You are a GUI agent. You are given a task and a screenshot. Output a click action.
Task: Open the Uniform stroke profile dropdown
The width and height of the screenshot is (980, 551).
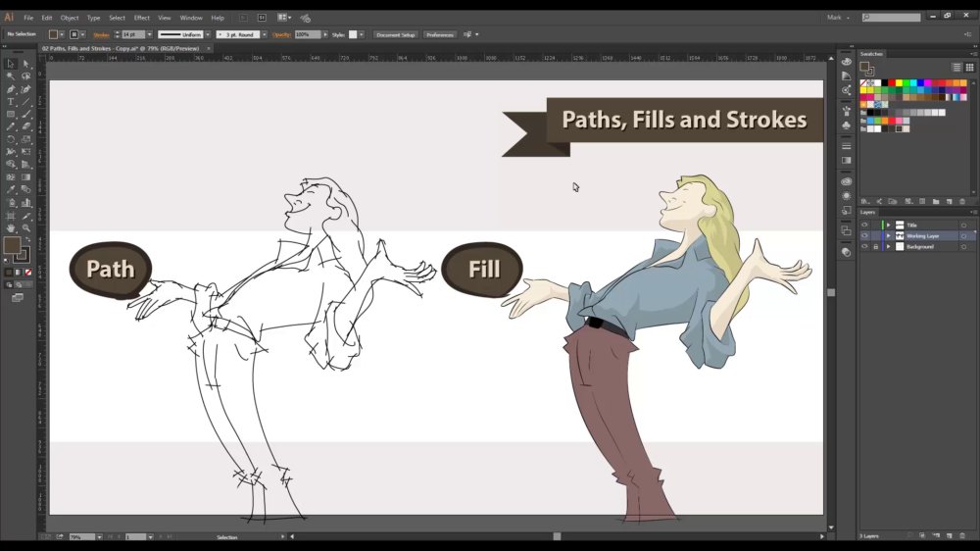208,35
